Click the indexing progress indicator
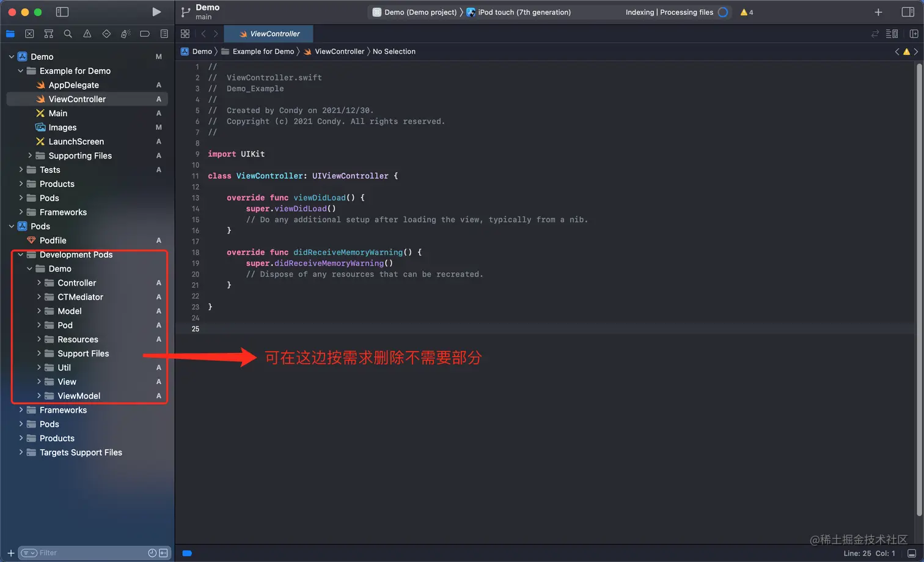This screenshot has width=924, height=562. [723, 12]
